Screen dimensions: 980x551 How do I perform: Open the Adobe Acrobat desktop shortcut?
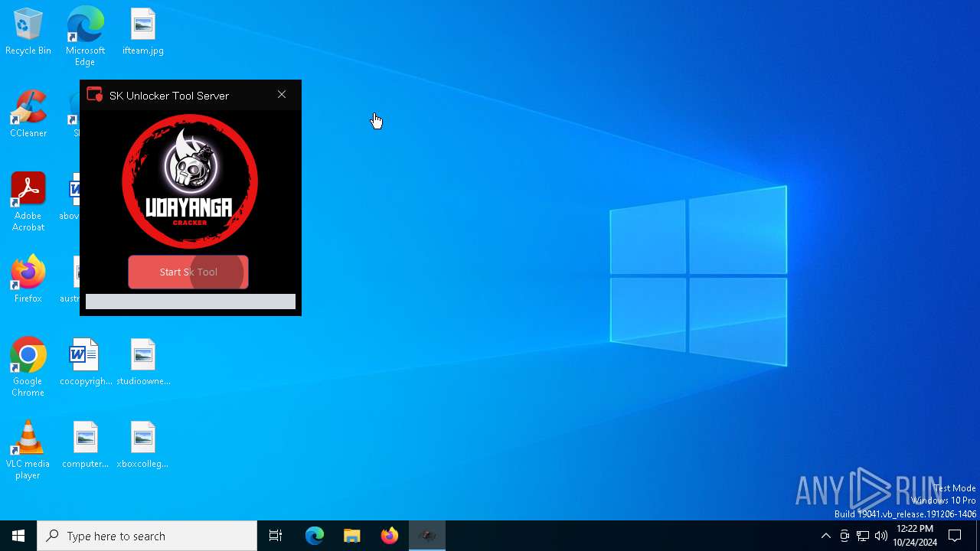pos(28,202)
